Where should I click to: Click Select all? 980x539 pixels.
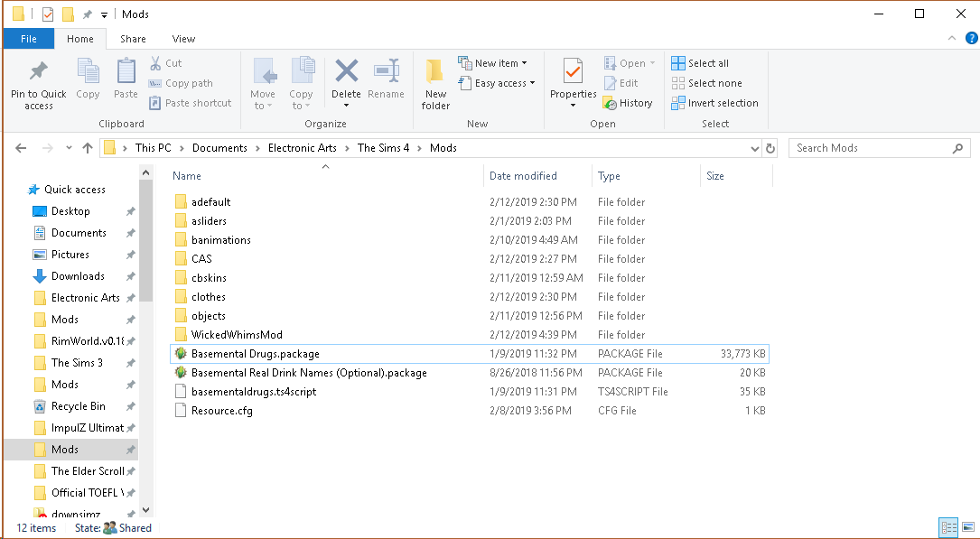pyautogui.click(x=700, y=63)
